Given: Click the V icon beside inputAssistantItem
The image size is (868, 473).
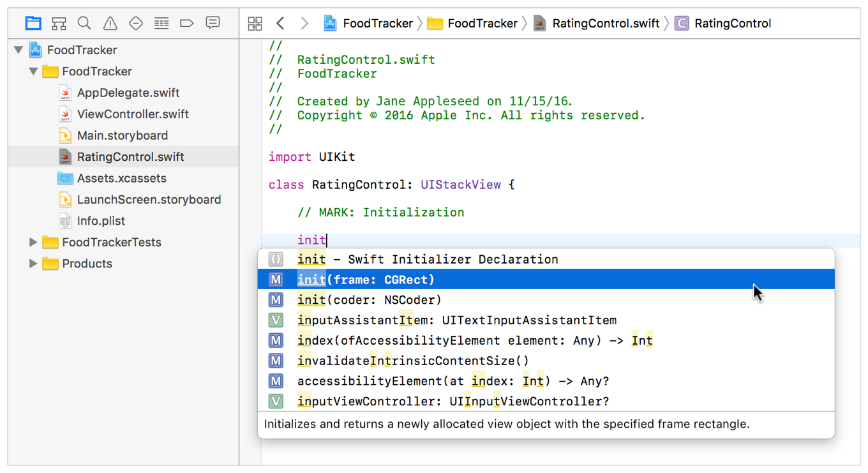Looking at the screenshot, I should [276, 320].
